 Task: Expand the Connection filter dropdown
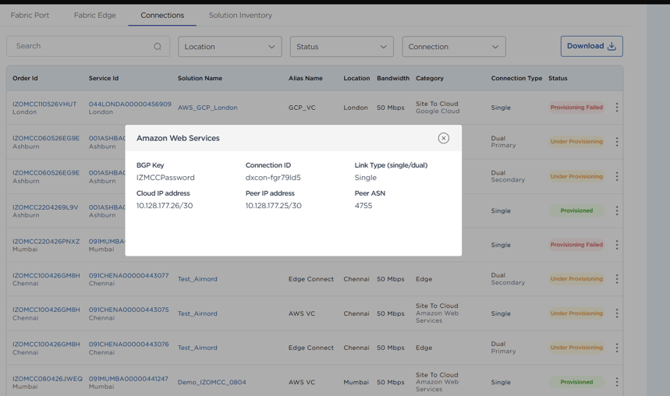tap(454, 47)
